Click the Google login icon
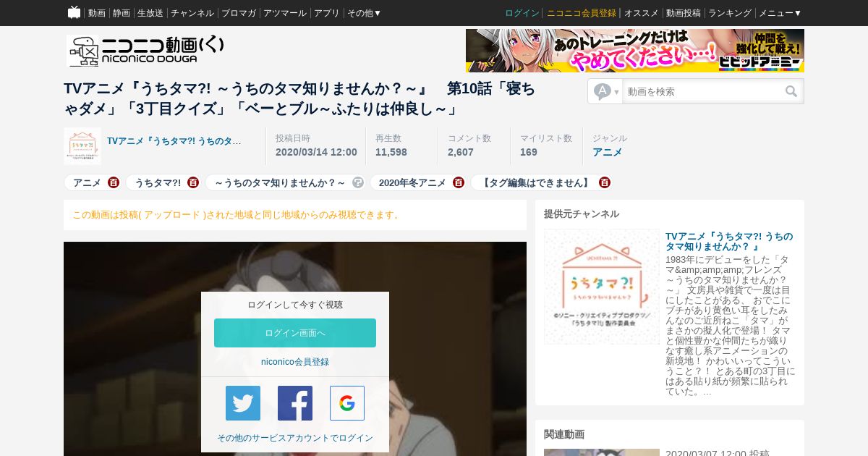Screen dimensions: 868x456 pos(347,403)
